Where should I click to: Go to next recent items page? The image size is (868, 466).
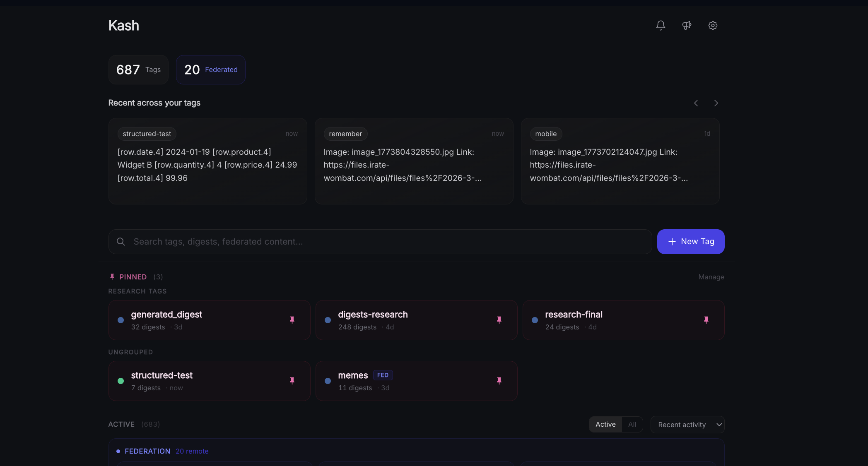pos(716,103)
